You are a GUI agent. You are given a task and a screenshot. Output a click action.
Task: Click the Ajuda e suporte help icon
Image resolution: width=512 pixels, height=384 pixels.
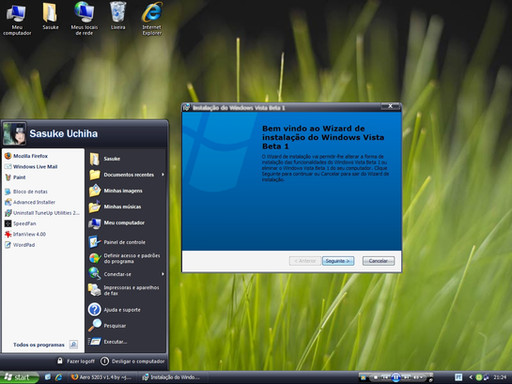point(95,310)
